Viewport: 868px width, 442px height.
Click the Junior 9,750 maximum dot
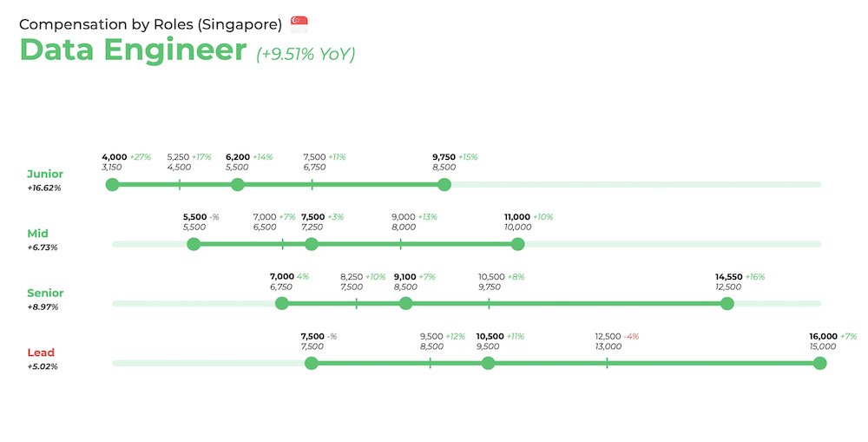tap(444, 184)
